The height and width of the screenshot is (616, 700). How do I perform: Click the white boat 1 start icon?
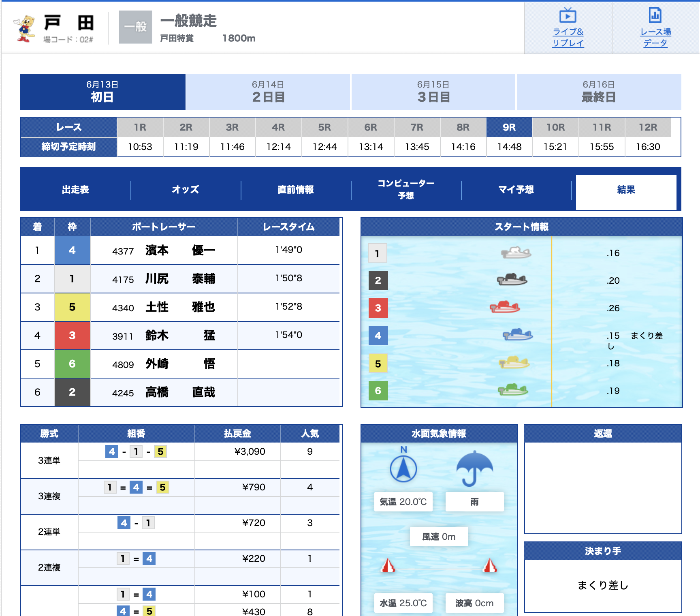tap(516, 253)
